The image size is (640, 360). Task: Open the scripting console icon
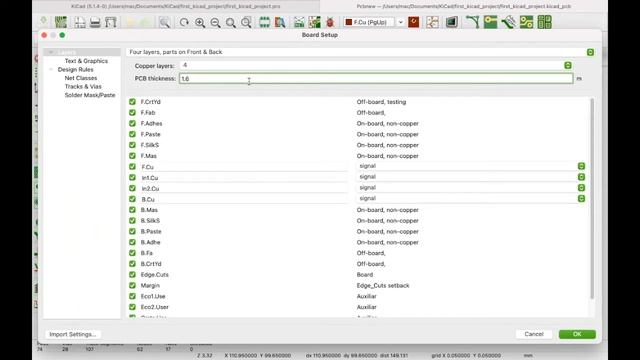point(451,22)
